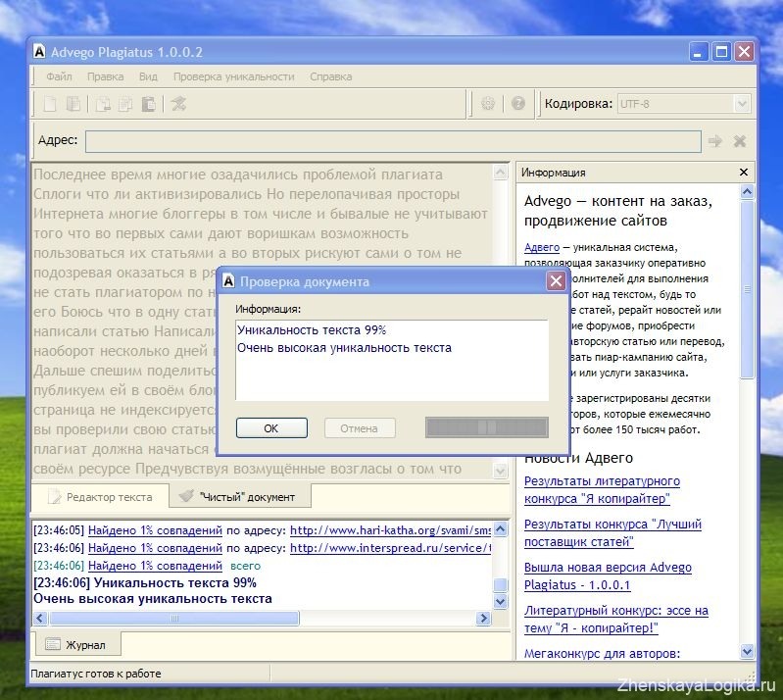Click the text editor scroll-up arrow
783x700 pixels.
(501, 172)
